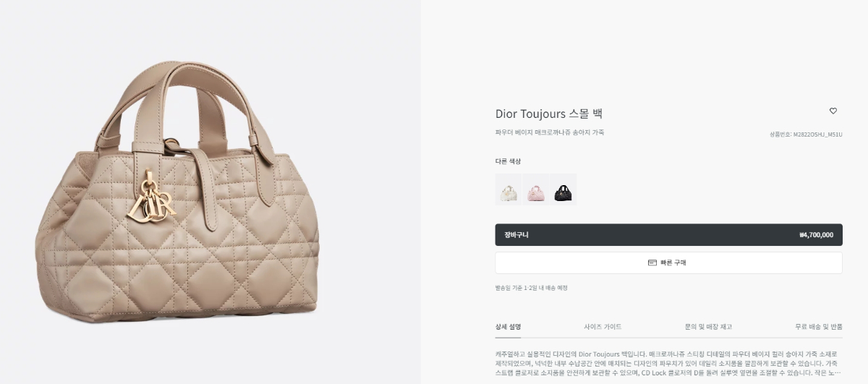Click the ₩4,700,000 price label

pyautogui.click(x=816, y=235)
